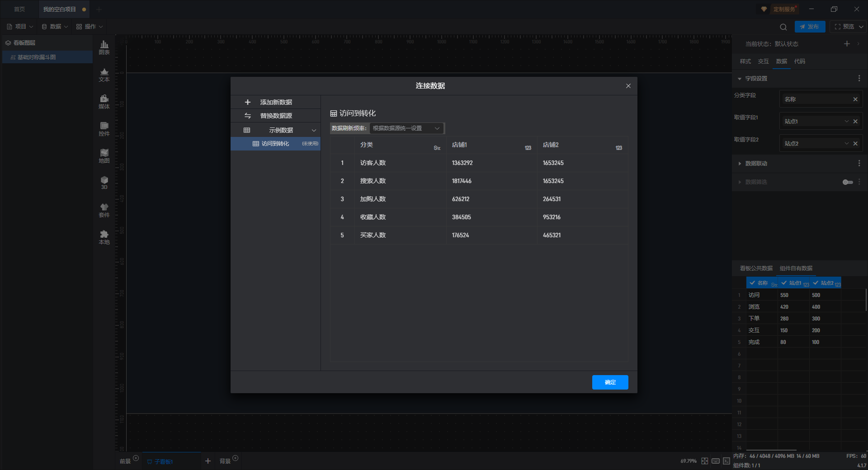This screenshot has width=868, height=470.
Task: Close the 连接数据 dialog
Action: coord(628,86)
